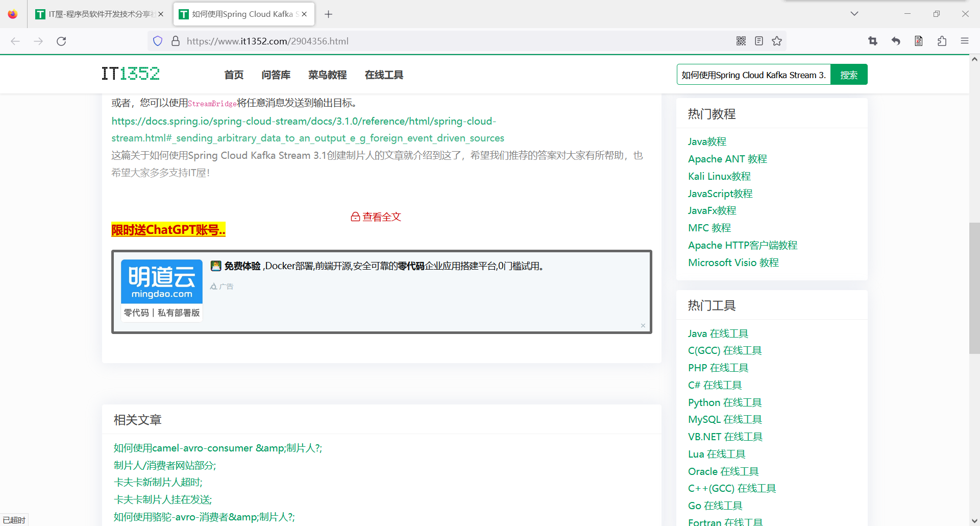
Task: Open 问答库 navigation item
Action: [276, 75]
